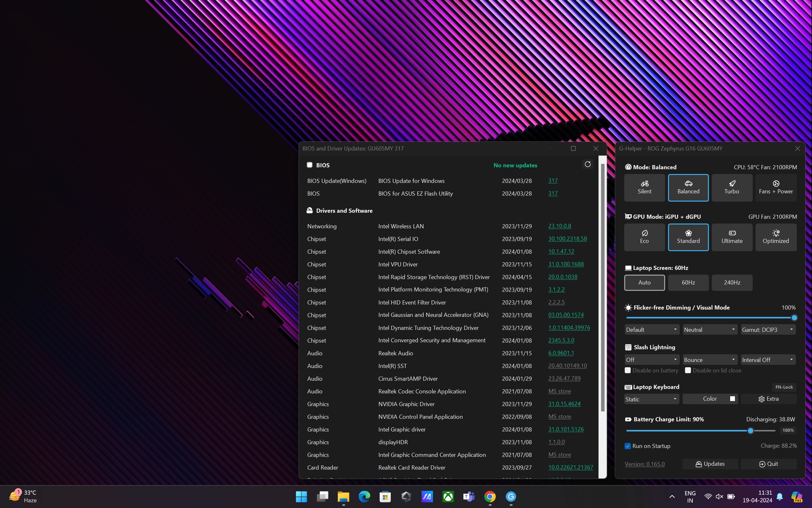The width and height of the screenshot is (812, 508).
Task: Click the updates window vertical scrollbar
Action: pyautogui.click(x=603, y=287)
